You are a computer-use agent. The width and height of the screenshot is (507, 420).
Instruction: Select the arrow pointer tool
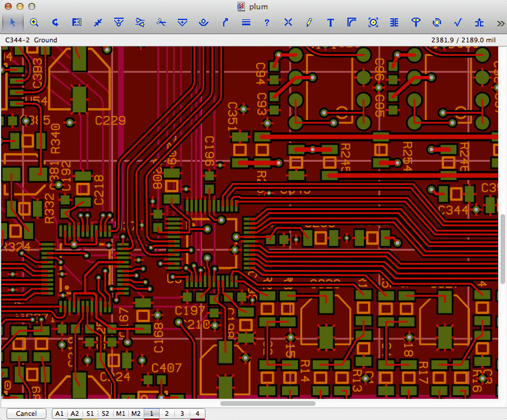coord(12,22)
